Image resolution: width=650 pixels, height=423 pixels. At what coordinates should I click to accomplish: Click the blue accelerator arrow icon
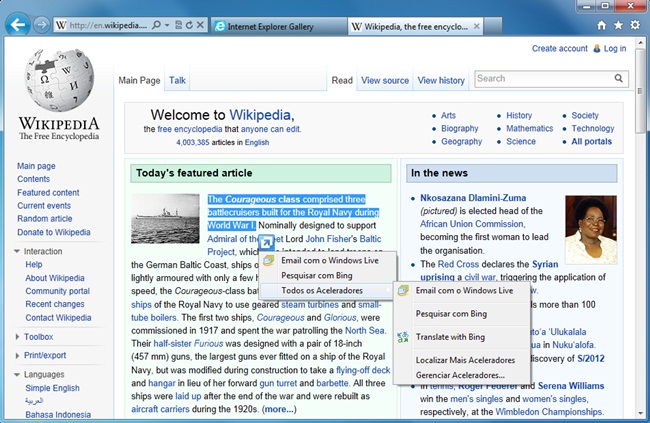(x=266, y=243)
